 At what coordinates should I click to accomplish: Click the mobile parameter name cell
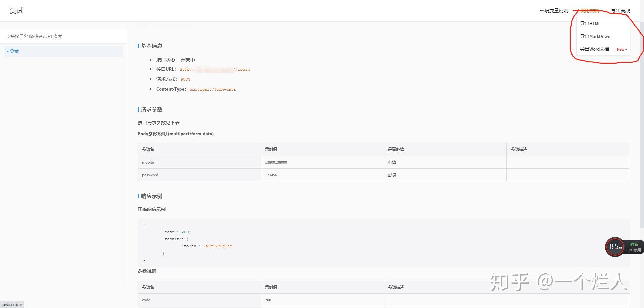[x=199, y=162]
